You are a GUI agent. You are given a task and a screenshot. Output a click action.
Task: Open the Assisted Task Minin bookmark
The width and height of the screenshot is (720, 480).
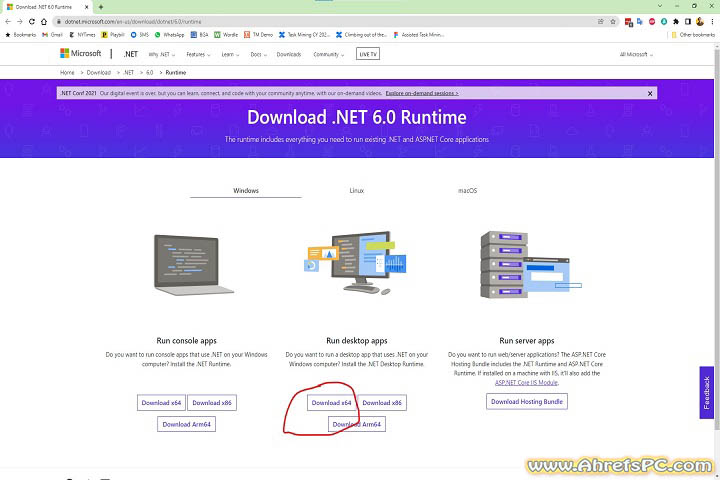419,34
